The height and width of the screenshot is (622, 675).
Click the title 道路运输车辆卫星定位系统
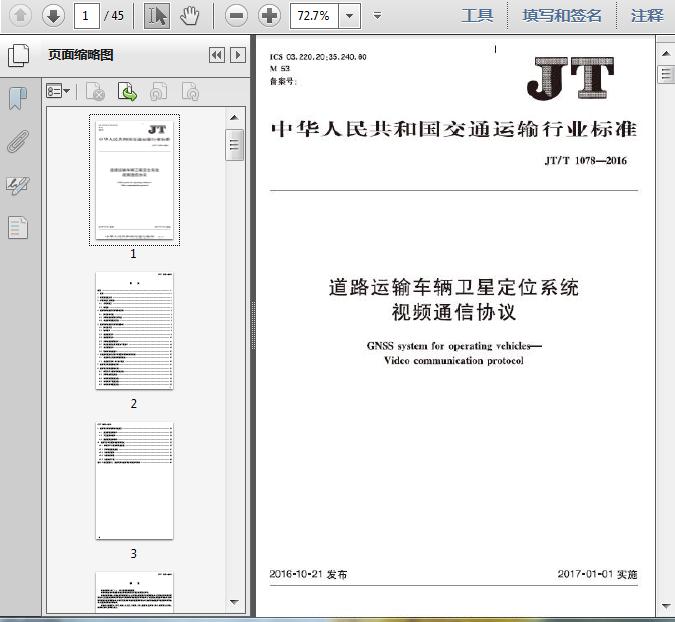pos(454,288)
